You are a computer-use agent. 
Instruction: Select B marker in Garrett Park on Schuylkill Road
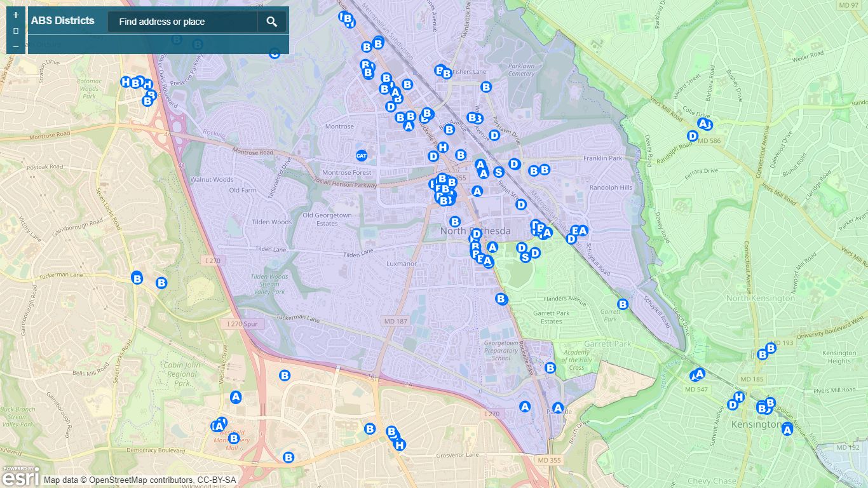point(623,304)
